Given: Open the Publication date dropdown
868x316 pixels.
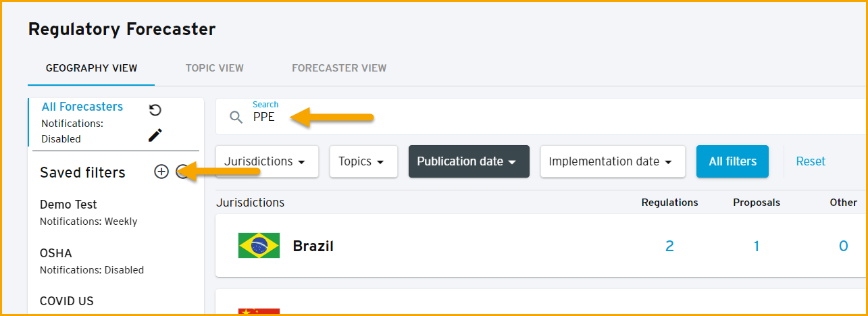Looking at the screenshot, I should pyautogui.click(x=469, y=161).
